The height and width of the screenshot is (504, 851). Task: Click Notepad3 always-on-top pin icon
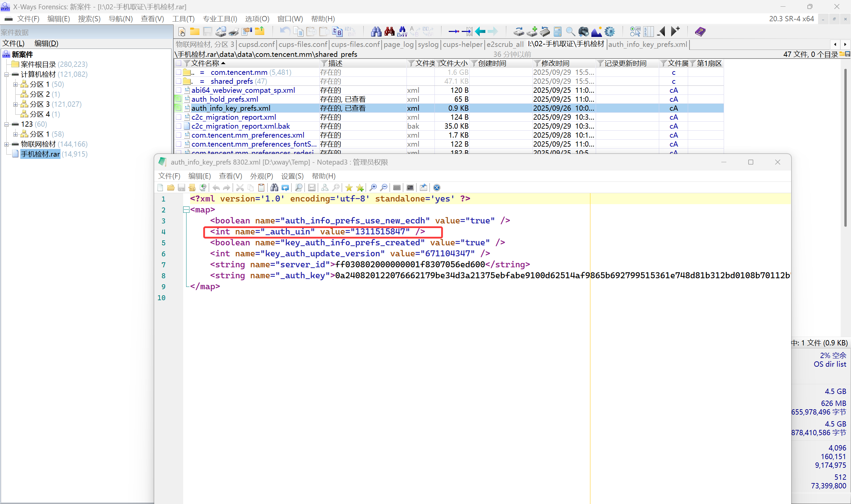423,188
